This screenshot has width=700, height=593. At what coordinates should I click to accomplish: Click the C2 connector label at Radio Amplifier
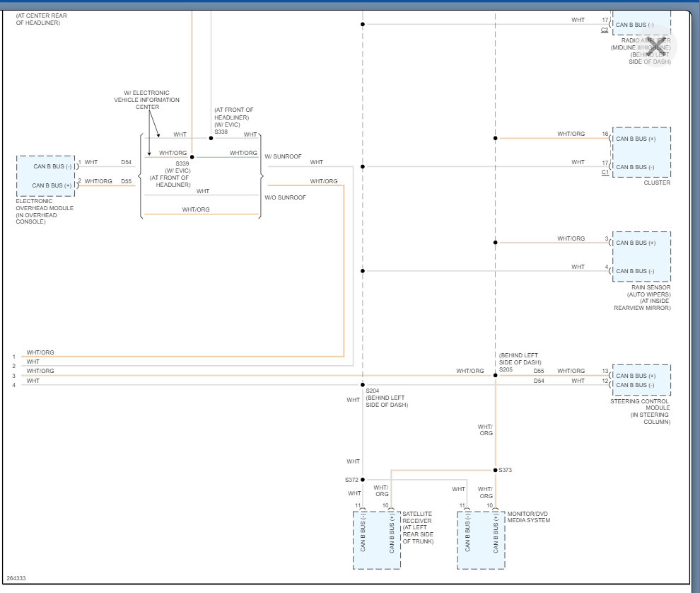(x=605, y=30)
